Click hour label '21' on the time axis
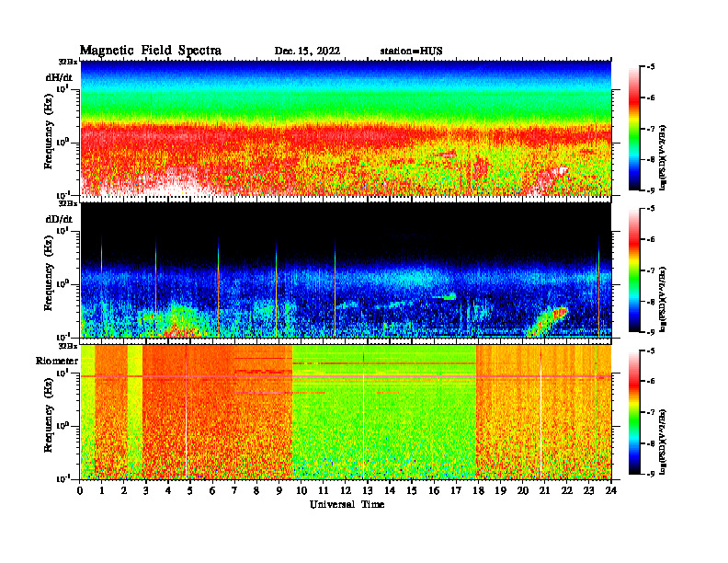Viewport: 728px width, 563px height. [544, 491]
